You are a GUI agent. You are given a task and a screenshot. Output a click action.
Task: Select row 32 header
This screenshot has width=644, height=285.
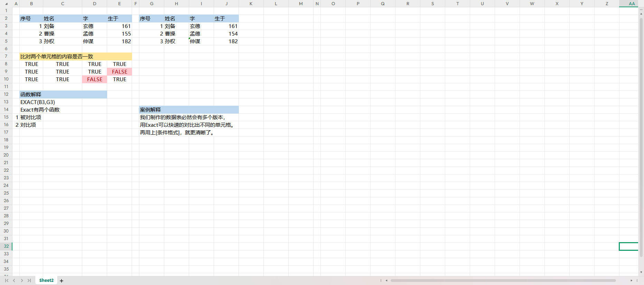(6, 246)
